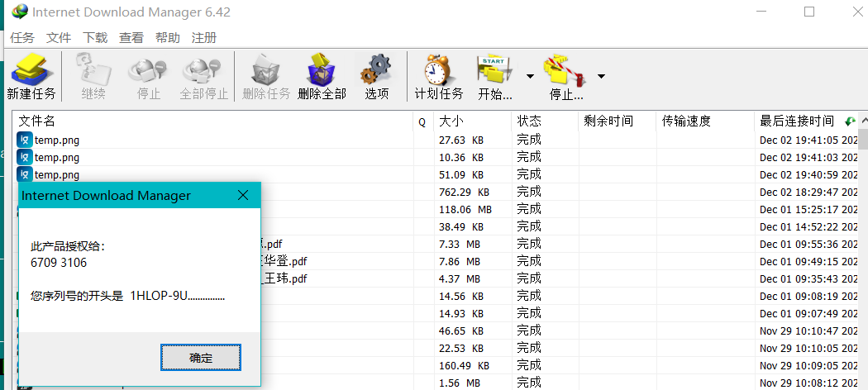Click size cell 14.93 KB

461,314
